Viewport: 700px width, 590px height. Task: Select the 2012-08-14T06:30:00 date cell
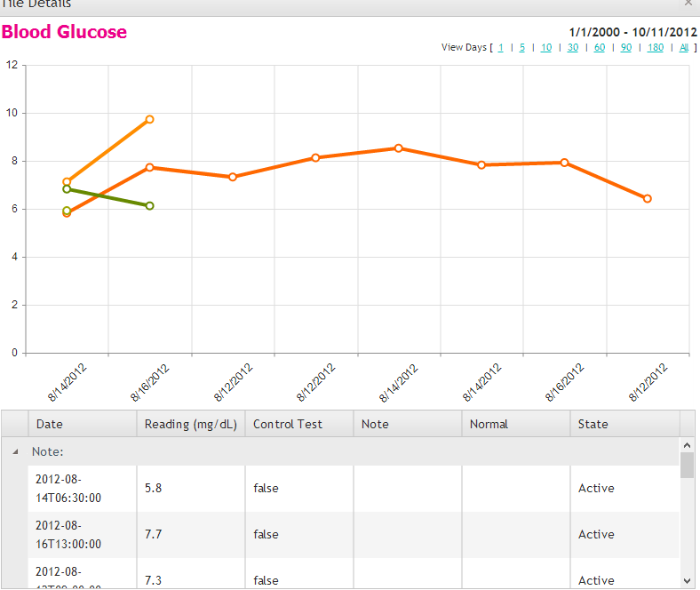point(82,488)
